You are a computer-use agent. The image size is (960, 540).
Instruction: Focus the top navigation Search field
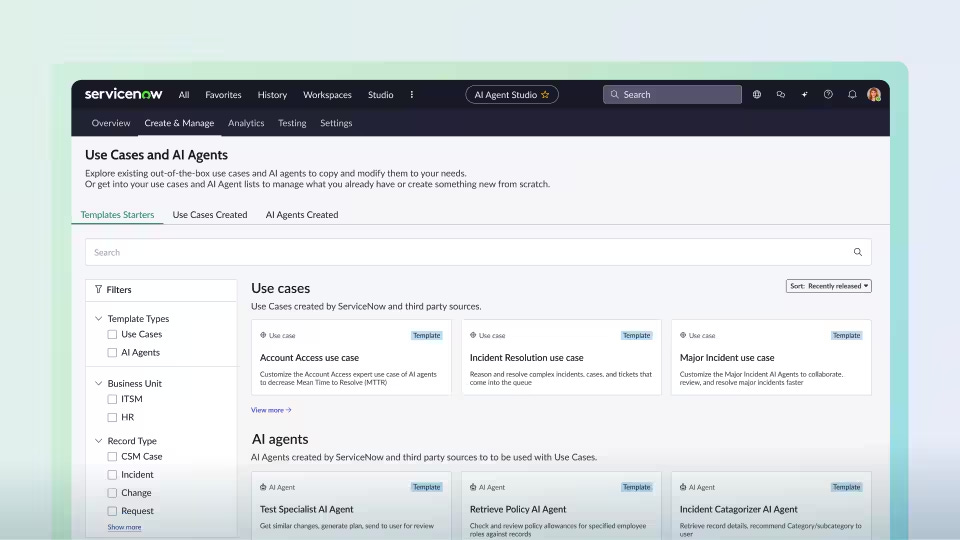672,94
